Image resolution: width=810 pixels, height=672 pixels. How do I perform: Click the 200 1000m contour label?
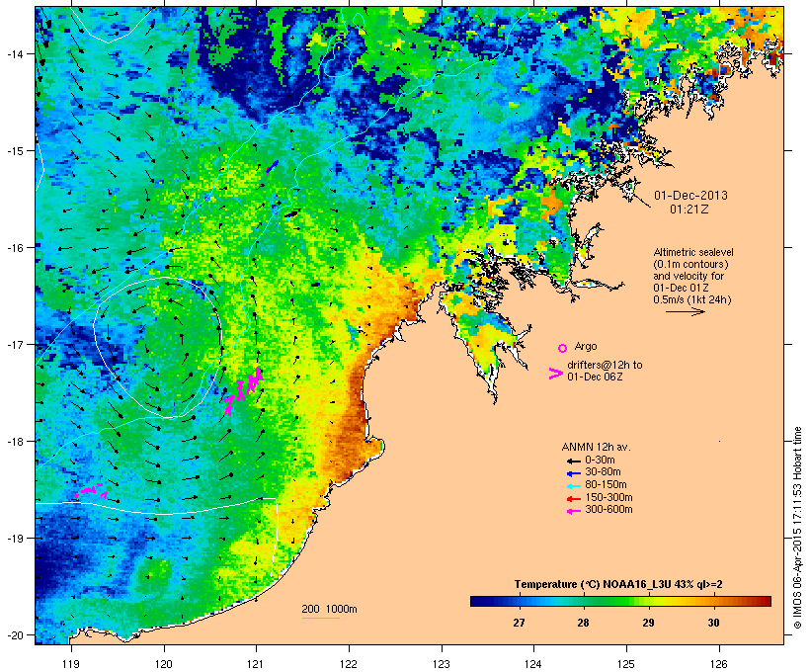tap(329, 609)
